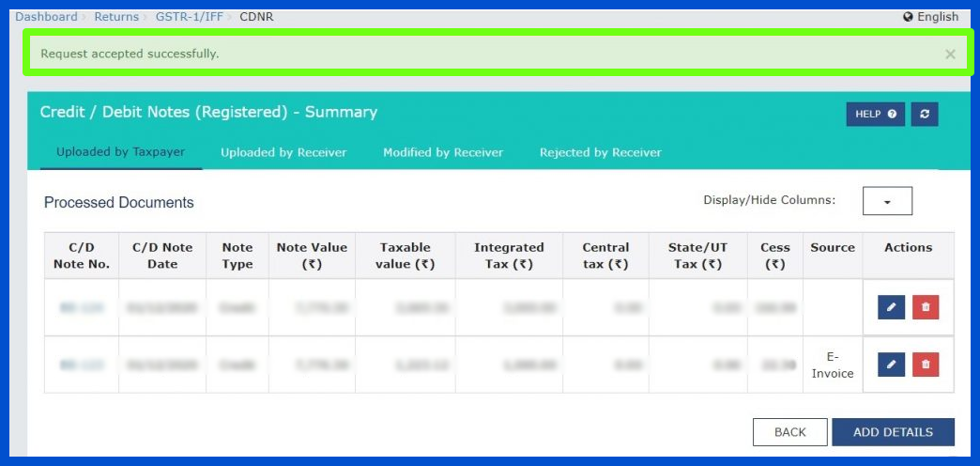Click the Processed Documents heading
The width and height of the screenshot is (980, 466).
click(x=119, y=203)
